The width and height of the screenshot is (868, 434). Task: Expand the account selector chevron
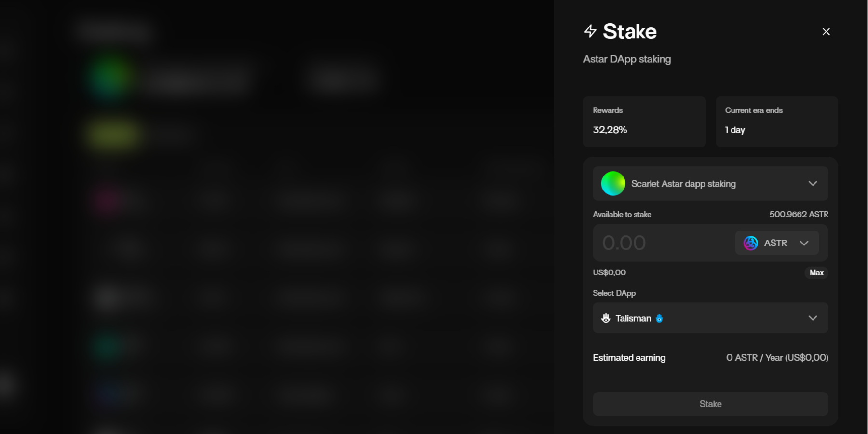click(813, 184)
